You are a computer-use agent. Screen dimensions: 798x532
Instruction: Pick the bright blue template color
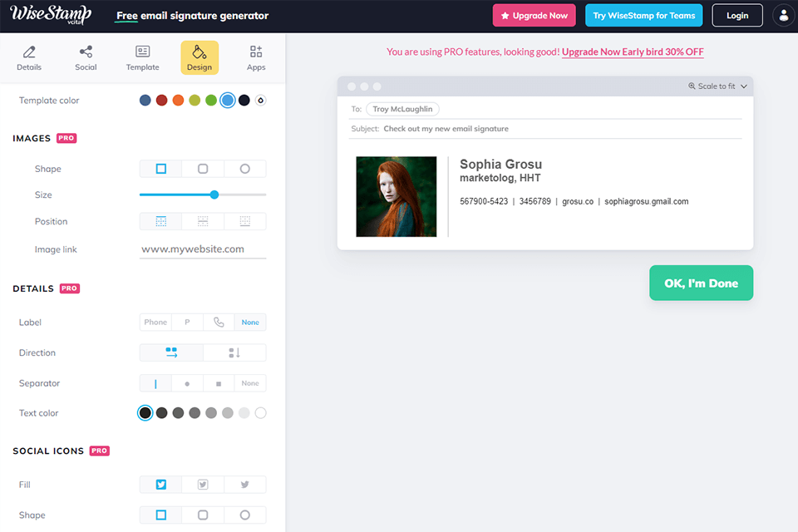(x=228, y=101)
